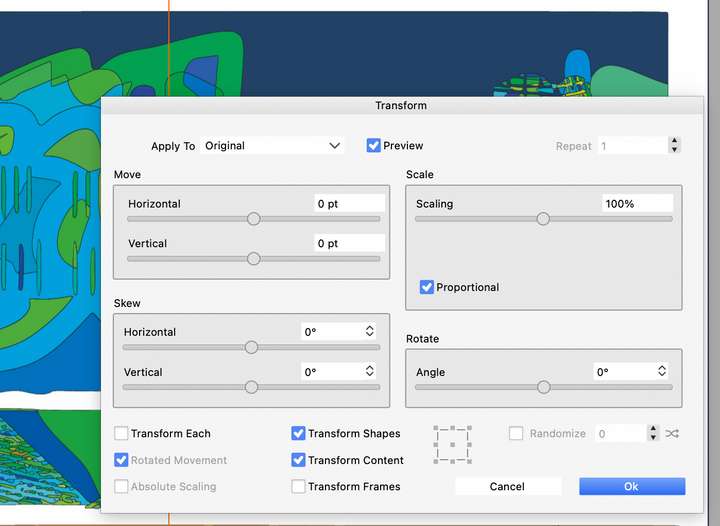Click the Scaling percentage input field
The height and width of the screenshot is (526, 720).
click(x=636, y=203)
